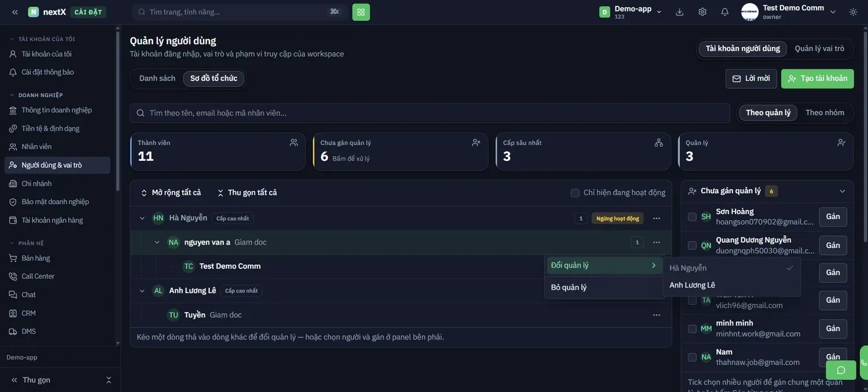The image size is (868, 392).
Task: Collapse the Anh Lương Lê branch chevron
Action: pyautogui.click(x=142, y=291)
